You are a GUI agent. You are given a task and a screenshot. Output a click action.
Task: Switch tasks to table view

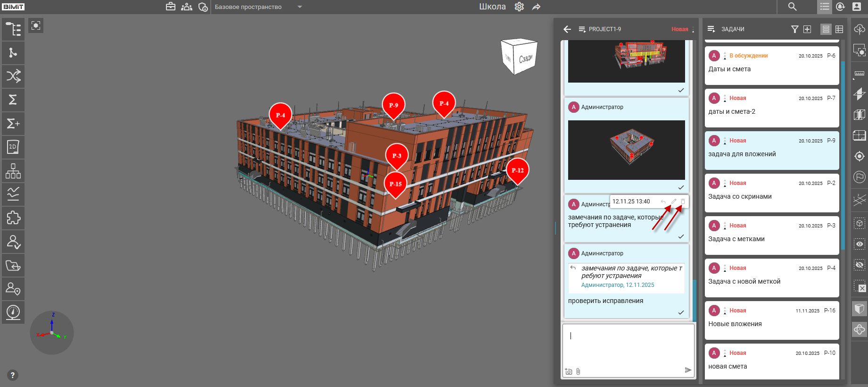(839, 29)
